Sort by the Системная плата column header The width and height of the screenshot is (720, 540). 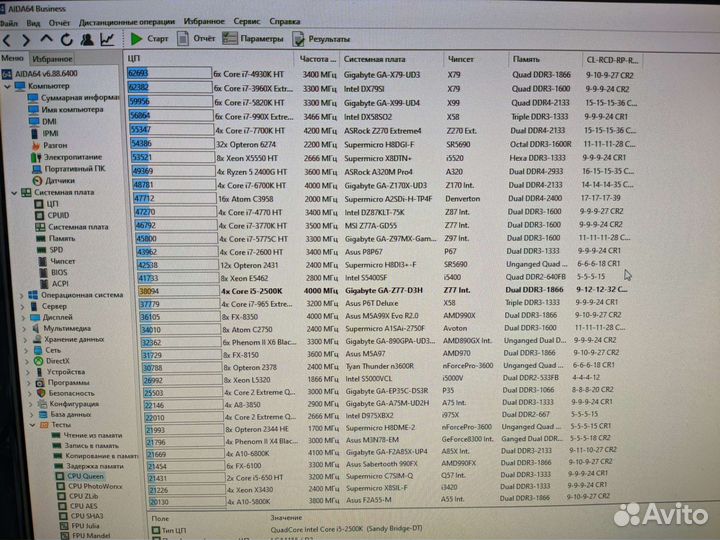click(x=391, y=59)
